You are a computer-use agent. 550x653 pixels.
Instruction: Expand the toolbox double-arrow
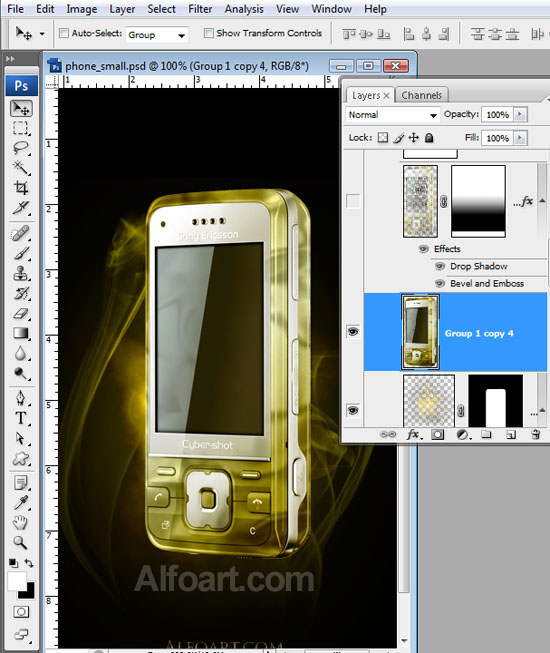(10, 59)
